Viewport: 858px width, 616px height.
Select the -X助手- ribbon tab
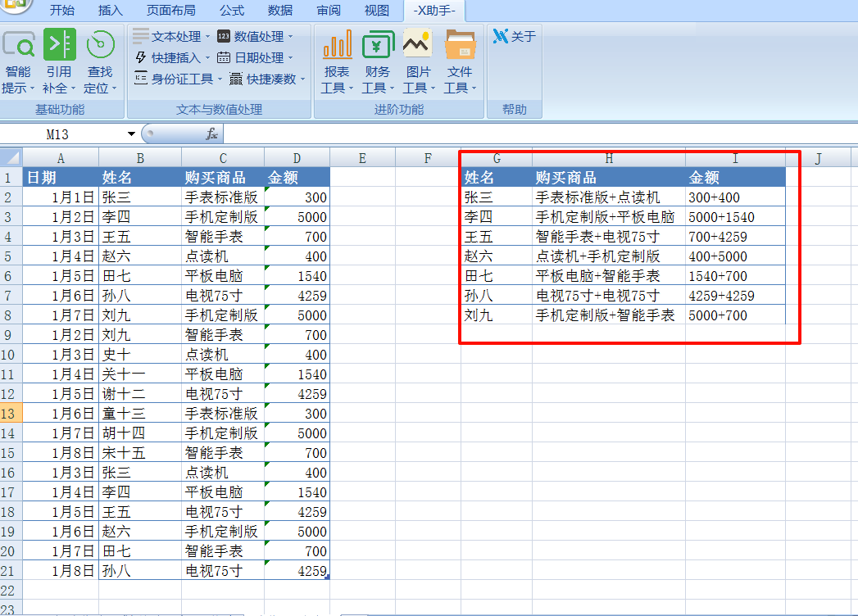[434, 11]
